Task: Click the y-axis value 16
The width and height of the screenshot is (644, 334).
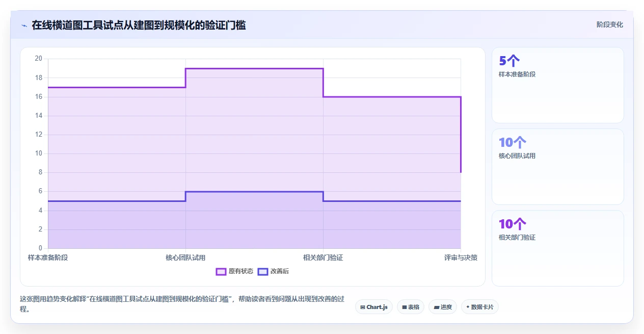Action: (39, 96)
